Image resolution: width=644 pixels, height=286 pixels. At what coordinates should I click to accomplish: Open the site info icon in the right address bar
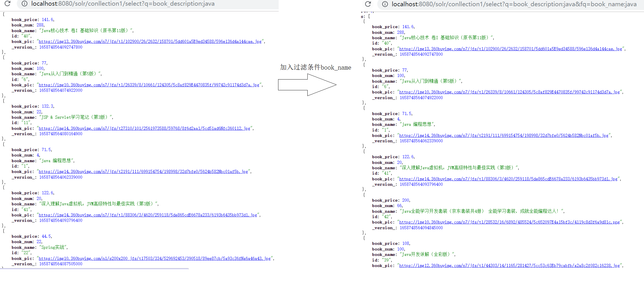385,4
